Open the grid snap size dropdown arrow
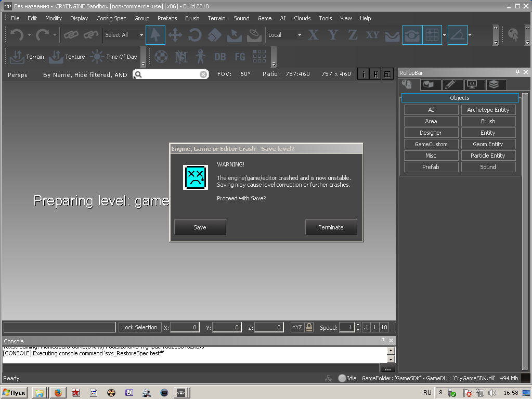The width and height of the screenshot is (532, 399). (444, 35)
